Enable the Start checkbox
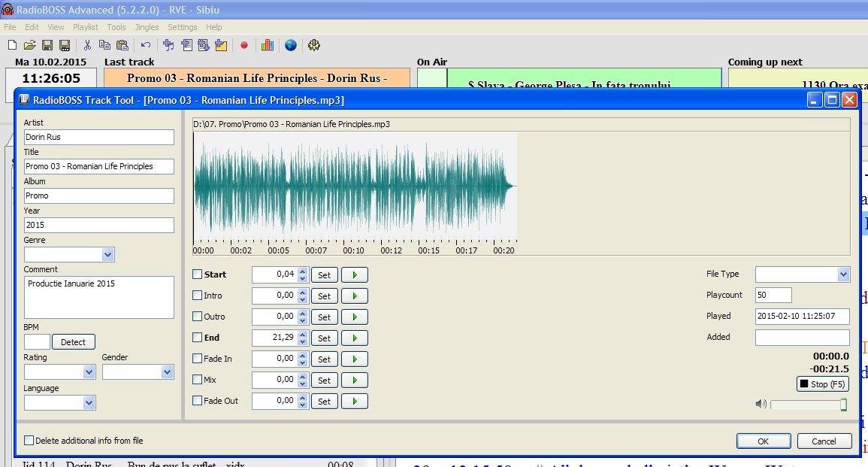Screen dimensions: 868x467 click(x=197, y=274)
